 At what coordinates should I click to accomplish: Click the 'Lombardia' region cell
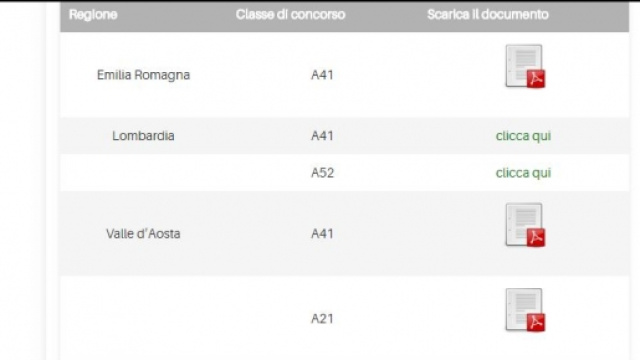click(143, 136)
